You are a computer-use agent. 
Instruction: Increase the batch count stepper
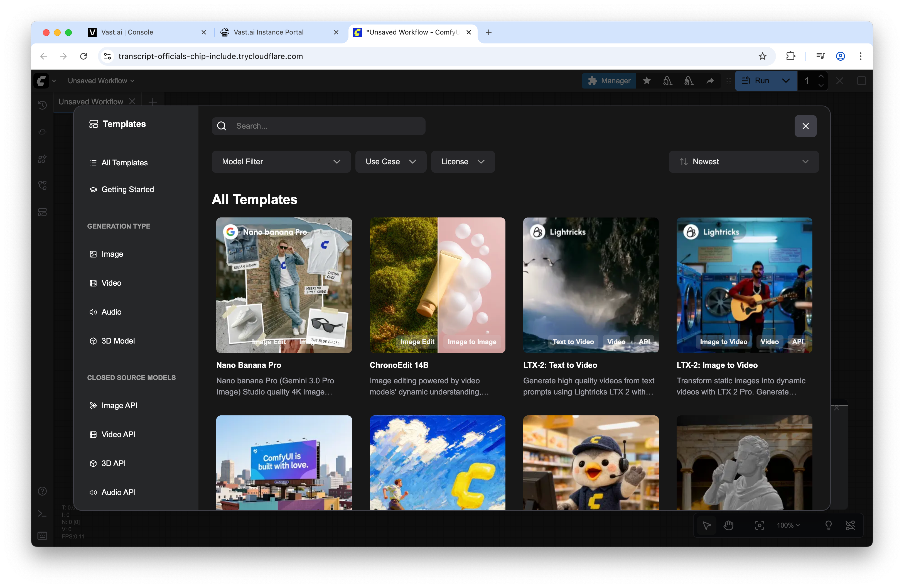[821, 76]
